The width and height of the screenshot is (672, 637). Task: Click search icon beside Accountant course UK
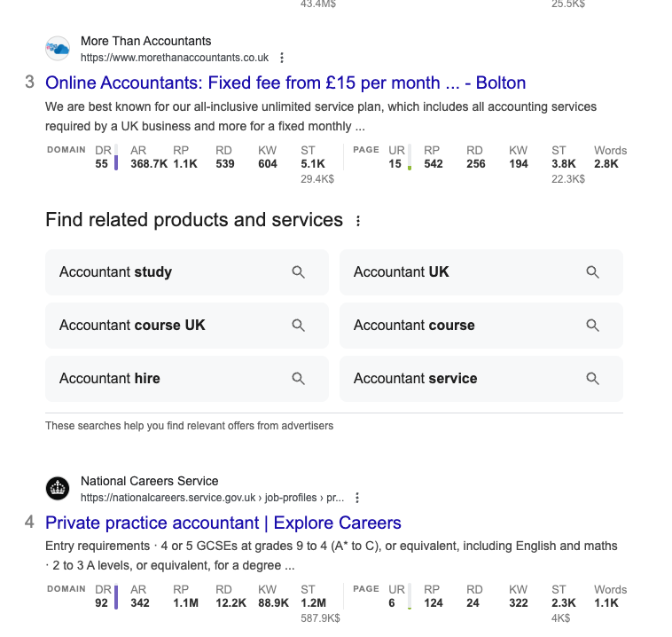[x=299, y=326]
